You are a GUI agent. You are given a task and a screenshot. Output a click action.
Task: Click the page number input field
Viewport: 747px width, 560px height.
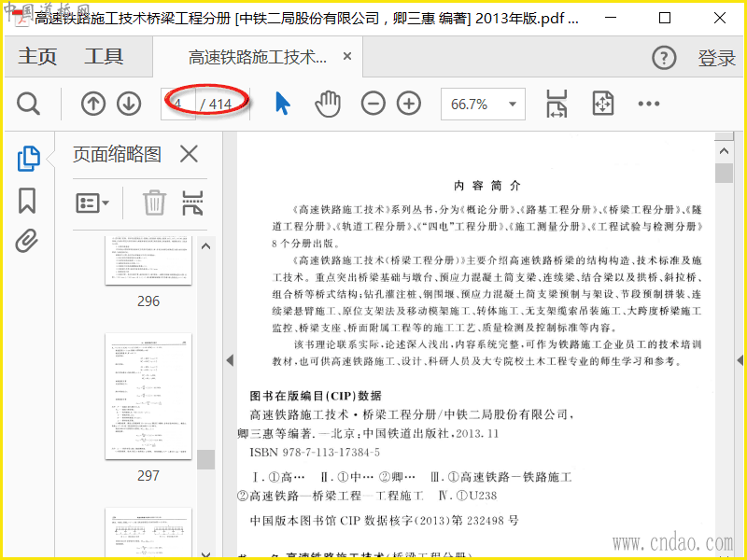pyautogui.click(x=178, y=104)
